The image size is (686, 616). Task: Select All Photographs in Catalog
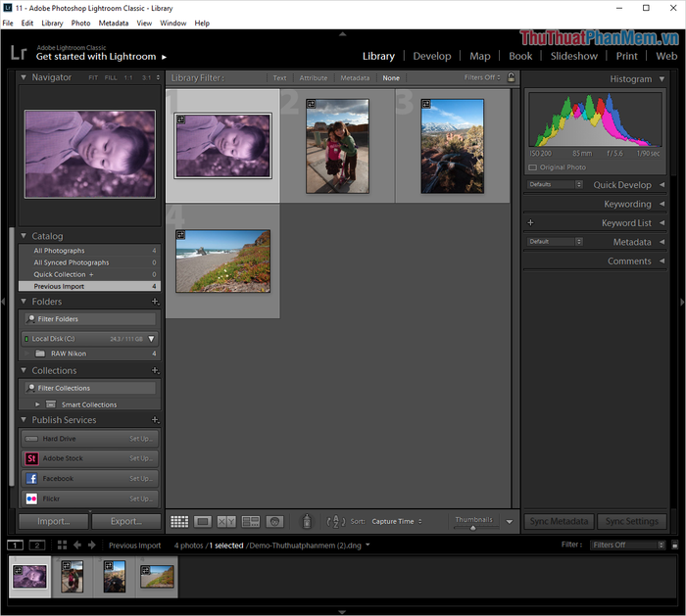(x=90, y=251)
